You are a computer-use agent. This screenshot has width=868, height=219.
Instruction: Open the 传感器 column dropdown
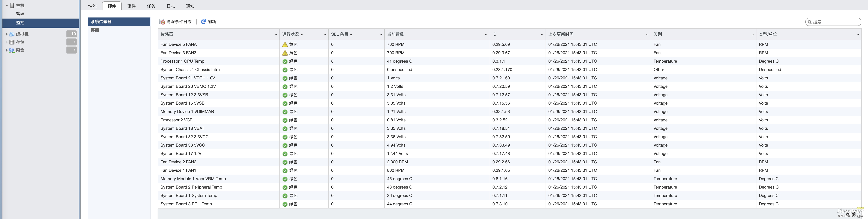pos(276,34)
